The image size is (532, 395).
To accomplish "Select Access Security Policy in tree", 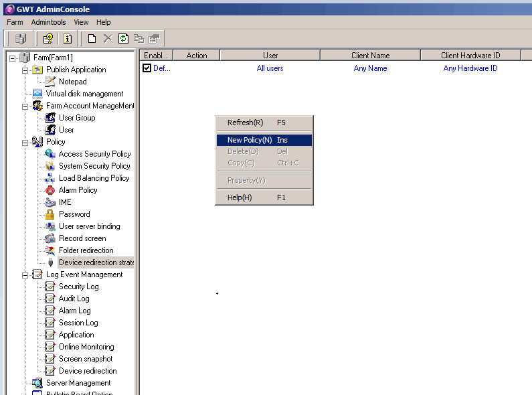I will point(94,154).
